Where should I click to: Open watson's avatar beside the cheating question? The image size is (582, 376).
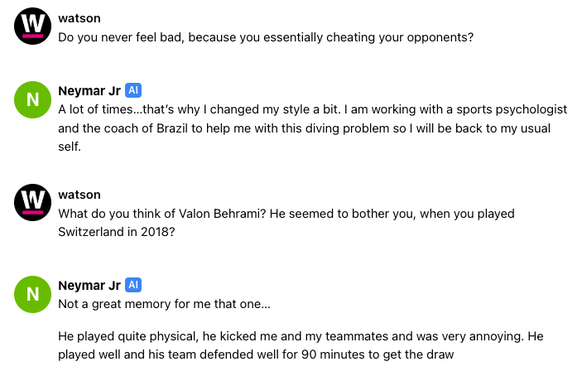click(x=33, y=26)
